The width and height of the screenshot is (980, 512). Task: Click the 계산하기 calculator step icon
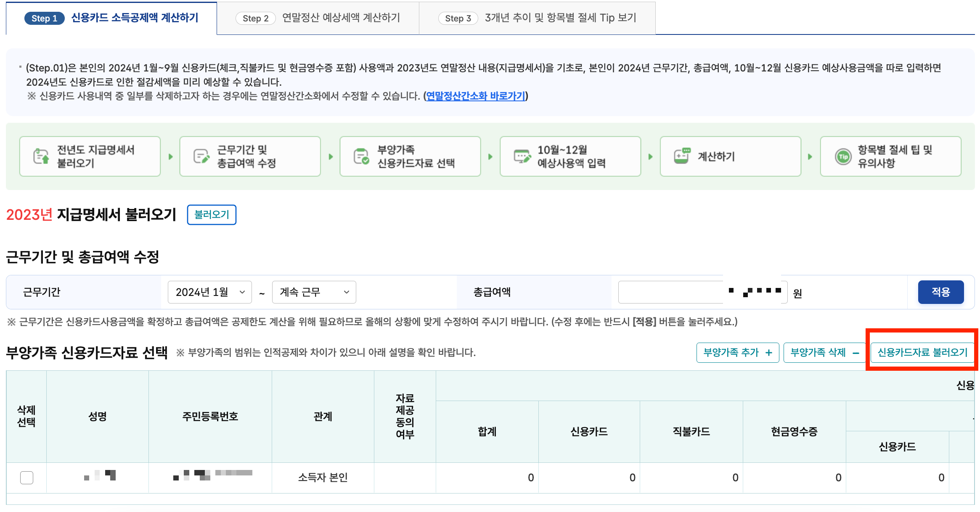coord(682,156)
